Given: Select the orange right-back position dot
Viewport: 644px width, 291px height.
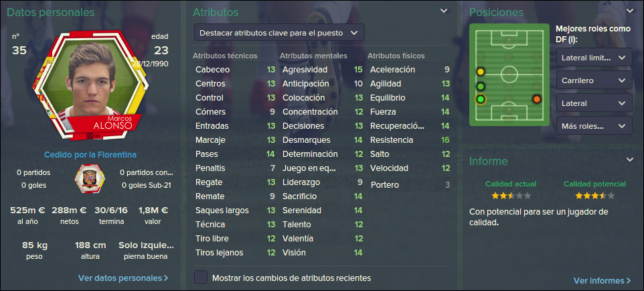Looking at the screenshot, I should (x=536, y=99).
